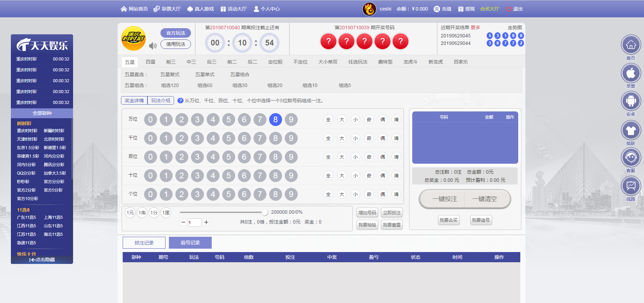Click the plus multiplier stepper button
Image resolution: width=644 pixels, height=303 pixels.
pos(206,222)
